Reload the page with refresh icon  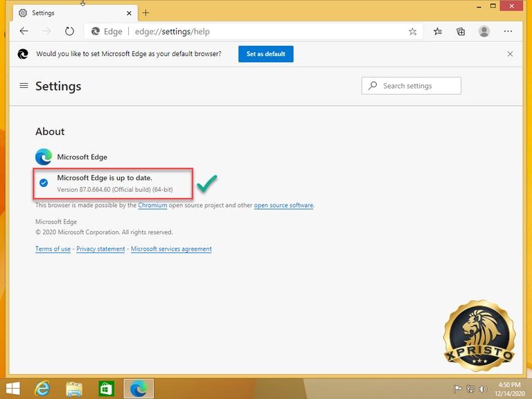(x=69, y=31)
